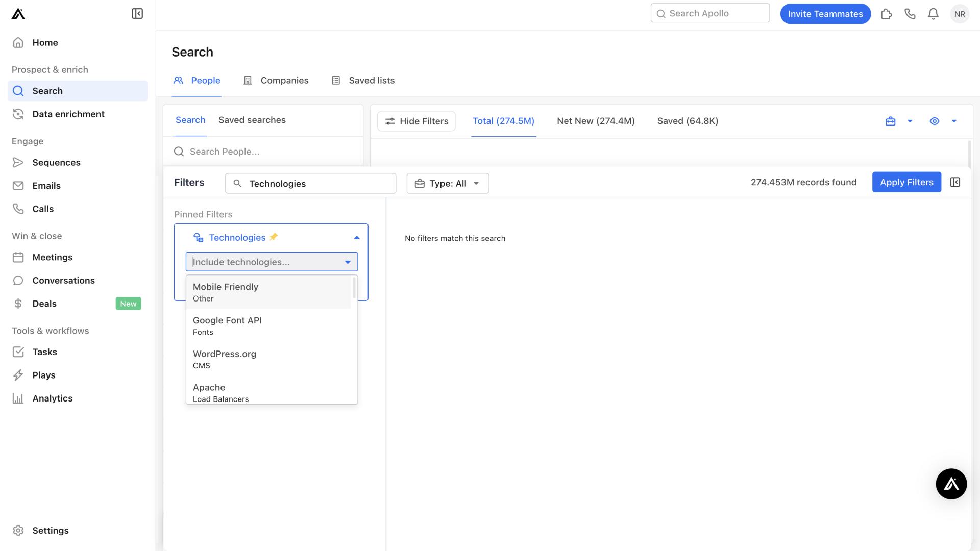Open Tasks in sidebar
The image size is (980, 551).
point(78,352)
